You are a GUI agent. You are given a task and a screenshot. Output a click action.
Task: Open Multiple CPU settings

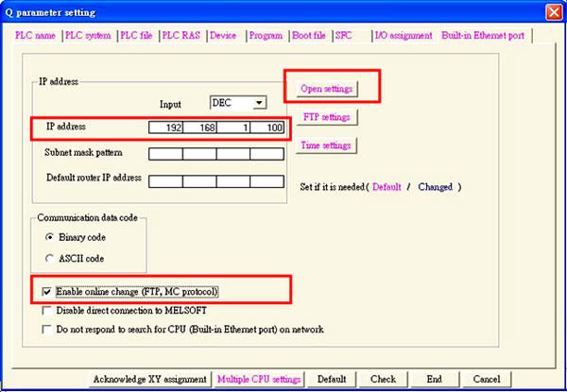[259, 379]
